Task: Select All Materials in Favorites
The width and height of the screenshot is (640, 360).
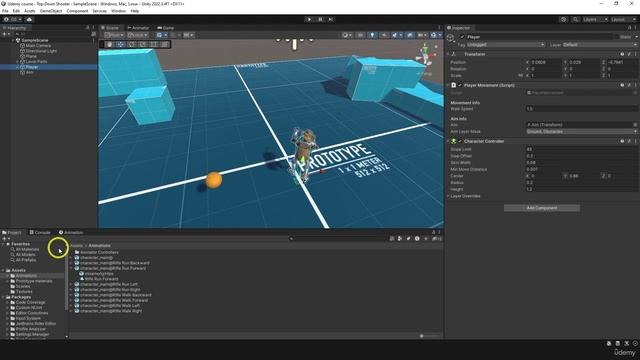Action: 27,249
